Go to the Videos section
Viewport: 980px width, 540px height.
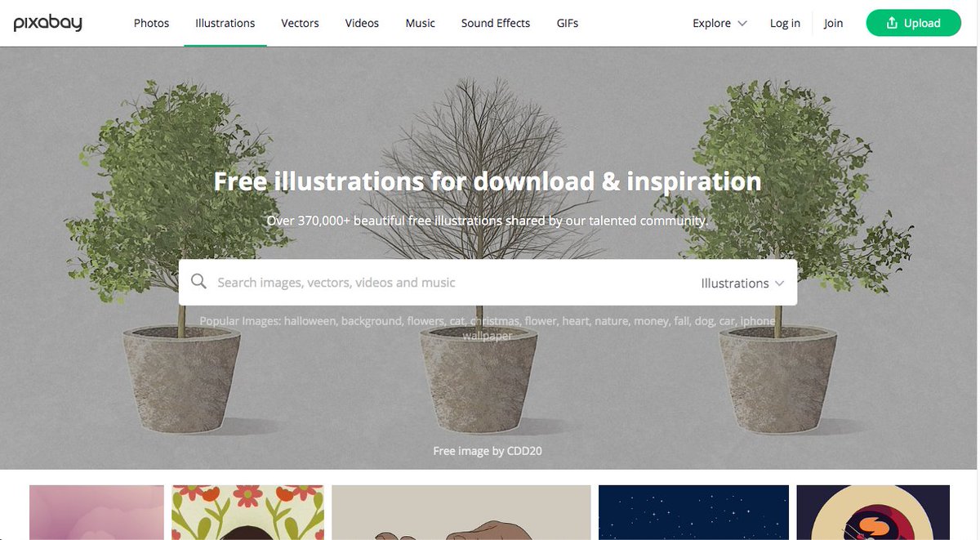click(362, 23)
